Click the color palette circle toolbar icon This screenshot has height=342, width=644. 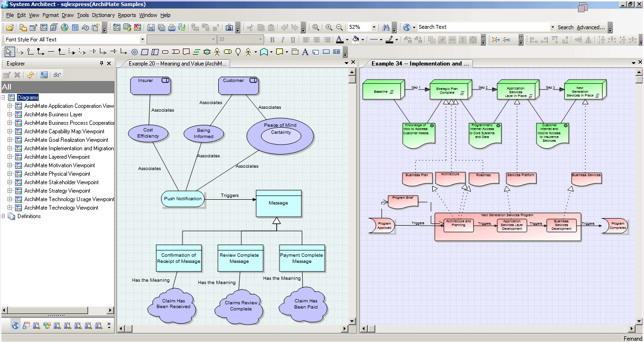[65, 27]
